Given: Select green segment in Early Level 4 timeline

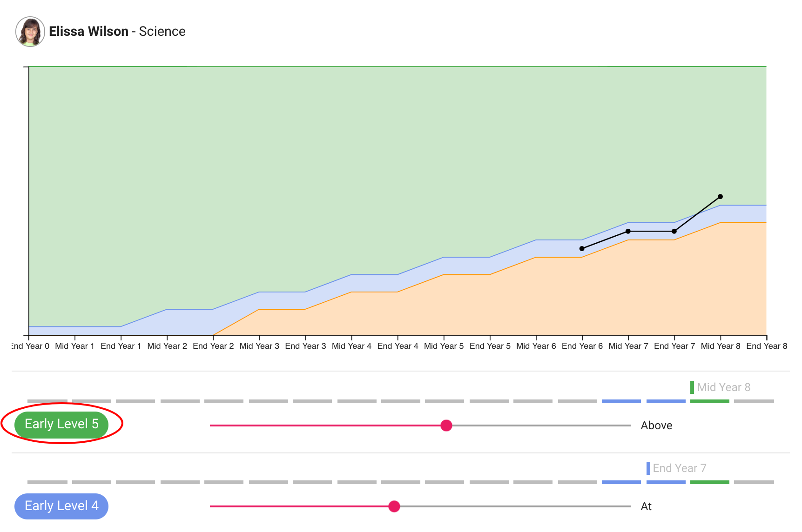Looking at the screenshot, I should (709, 482).
